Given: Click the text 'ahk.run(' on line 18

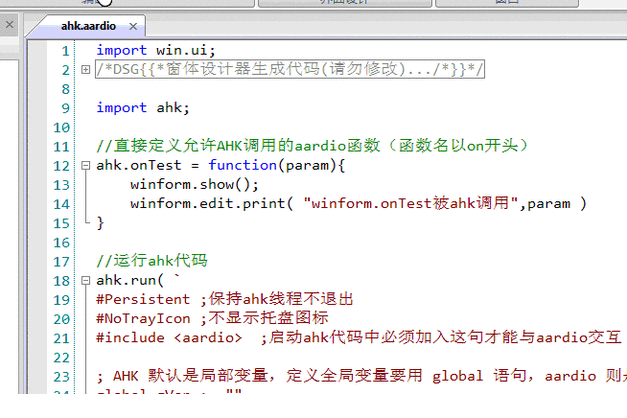Looking at the screenshot, I should click(x=130, y=280).
